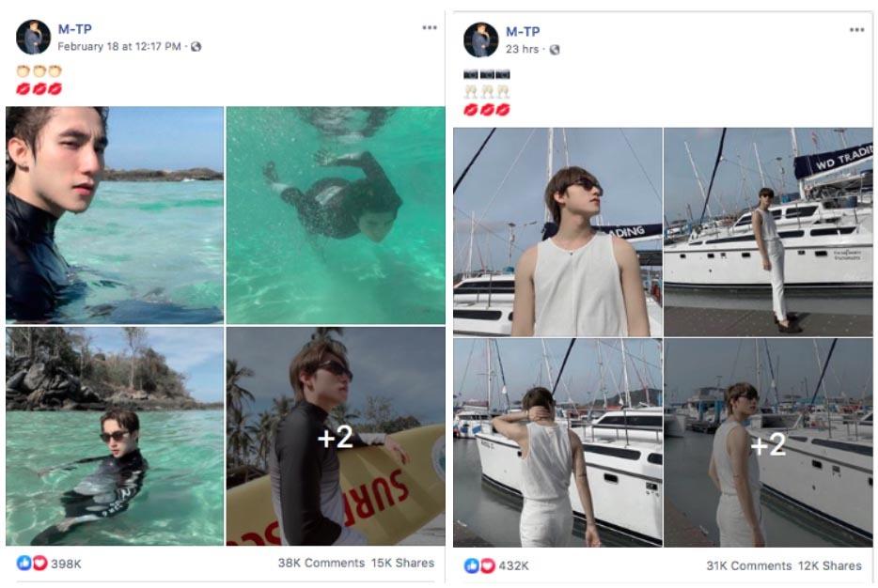Click the reaction icons beside 398K
This screenshot has height=588, width=878.
[x=32, y=564]
